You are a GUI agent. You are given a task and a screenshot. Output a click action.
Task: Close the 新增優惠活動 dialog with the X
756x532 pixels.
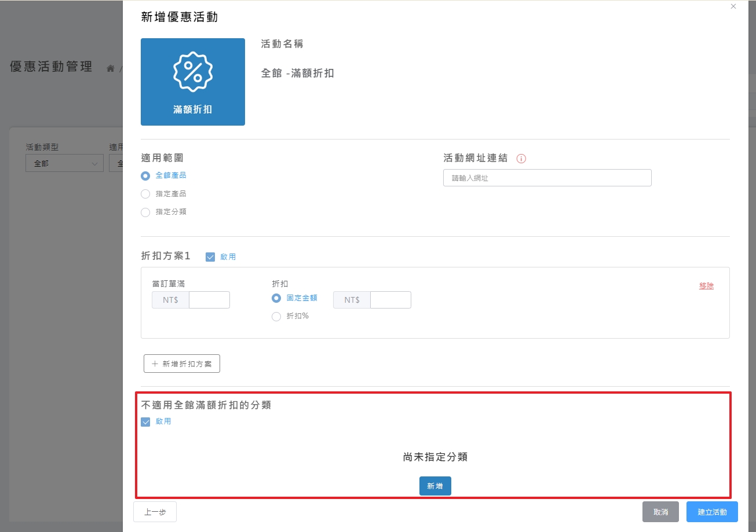[733, 6]
